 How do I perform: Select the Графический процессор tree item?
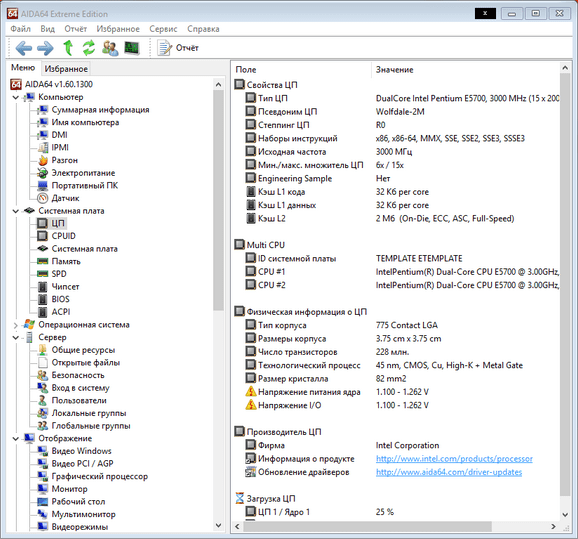tap(100, 476)
